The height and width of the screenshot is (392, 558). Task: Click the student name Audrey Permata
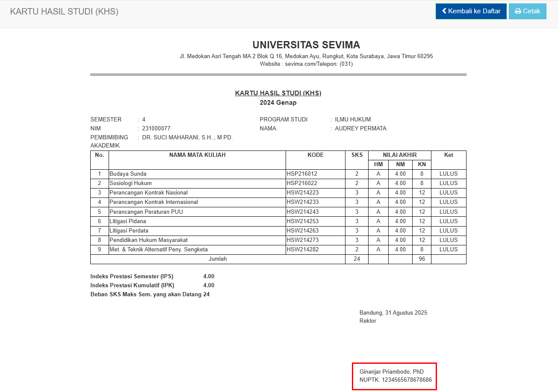[360, 129]
